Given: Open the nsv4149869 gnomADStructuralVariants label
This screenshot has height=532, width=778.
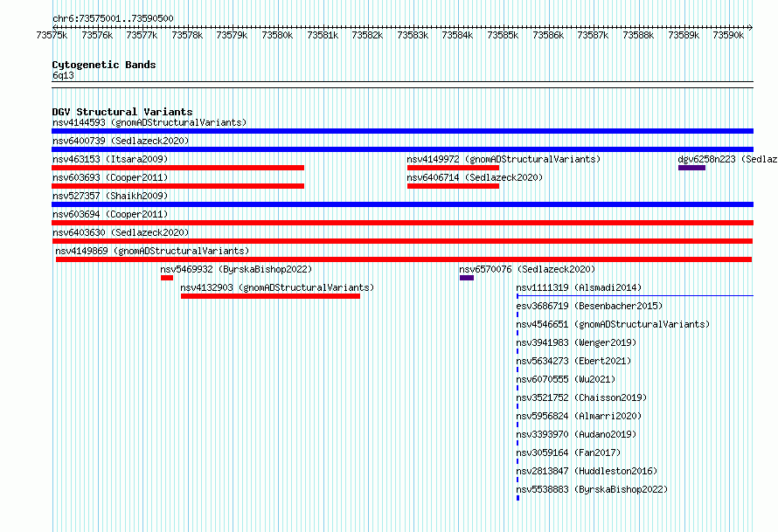Looking at the screenshot, I should (x=152, y=251).
